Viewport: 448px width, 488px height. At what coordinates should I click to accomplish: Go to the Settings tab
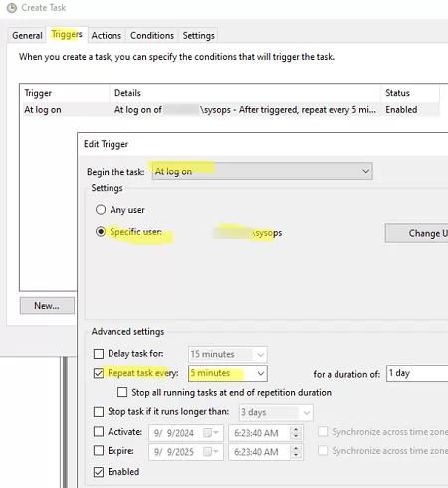[198, 35]
